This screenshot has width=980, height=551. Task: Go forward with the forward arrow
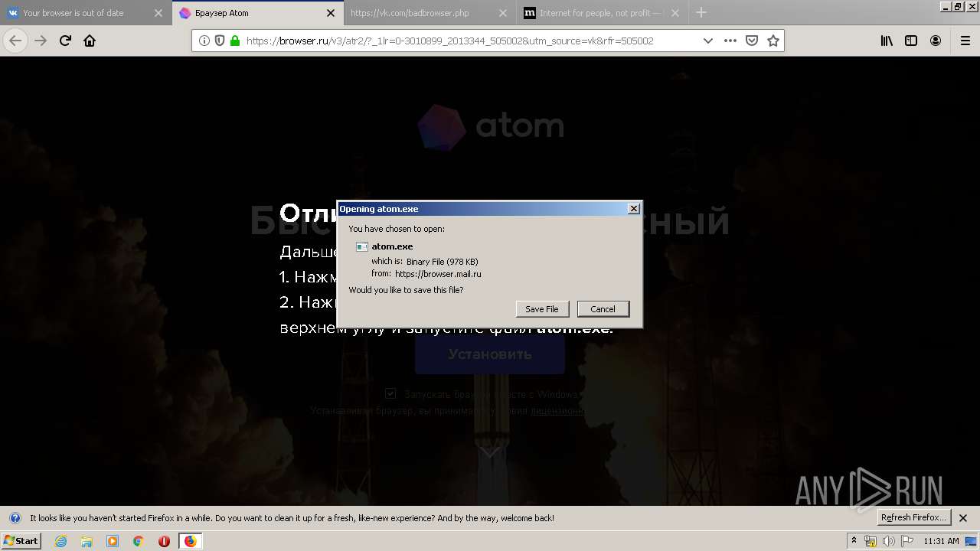(41, 41)
